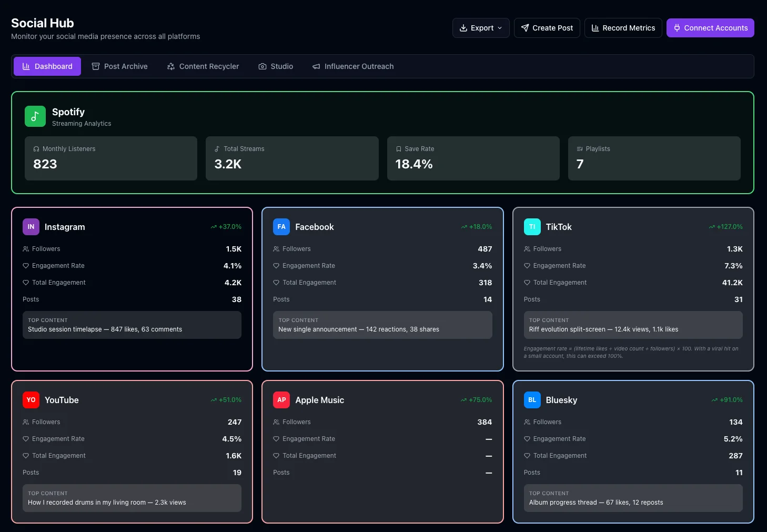
Task: Click the Apple Music AP badge icon
Action: coord(281,400)
